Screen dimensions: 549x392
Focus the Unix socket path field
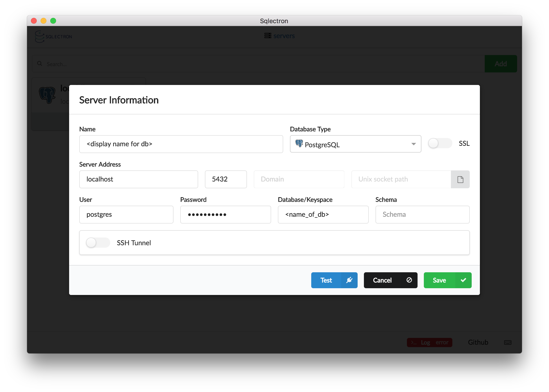click(x=401, y=179)
